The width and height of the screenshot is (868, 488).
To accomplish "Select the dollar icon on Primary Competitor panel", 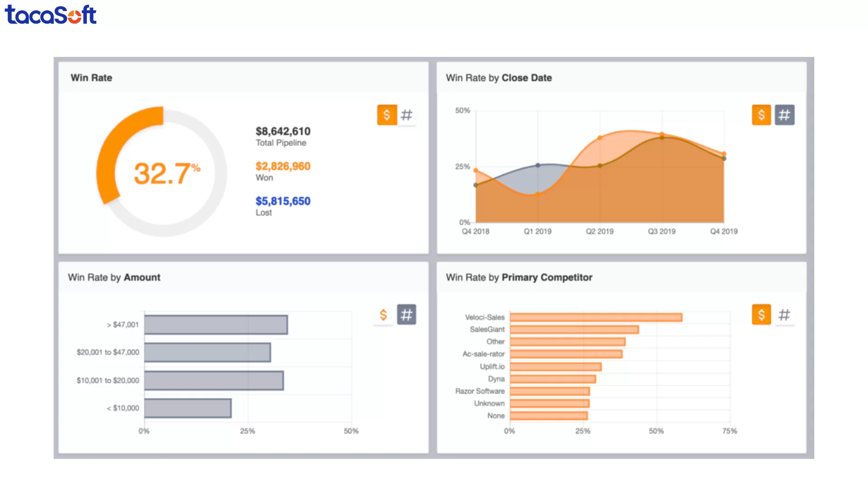I will pos(761,314).
